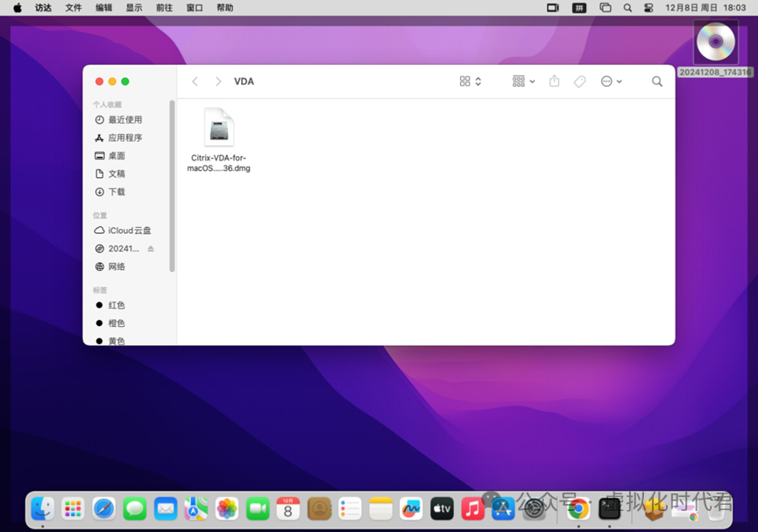Open the 帮助 menu
This screenshot has height=532, width=758.
point(225,8)
